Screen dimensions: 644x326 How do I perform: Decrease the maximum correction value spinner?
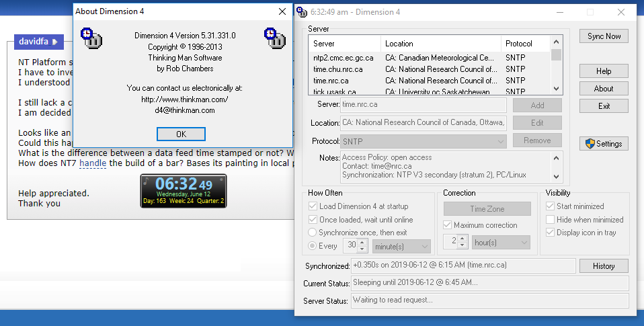(462, 245)
